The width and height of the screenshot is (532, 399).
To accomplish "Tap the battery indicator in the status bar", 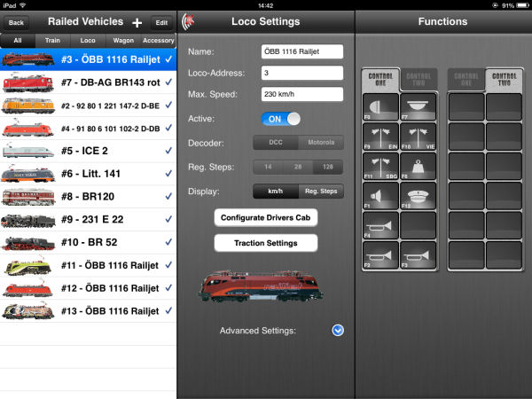I will [x=522, y=5].
